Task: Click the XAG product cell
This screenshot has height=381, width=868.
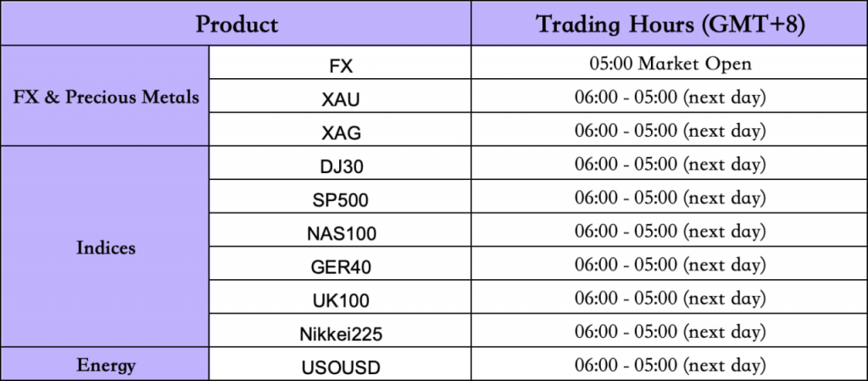Action: 341,132
